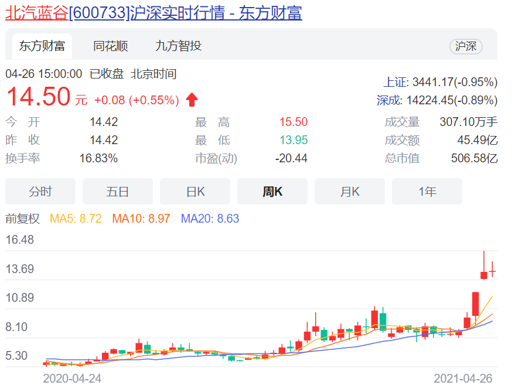The height and width of the screenshot is (392, 532).
Task: Select the 周K weekly chart mode
Action: click(x=272, y=191)
